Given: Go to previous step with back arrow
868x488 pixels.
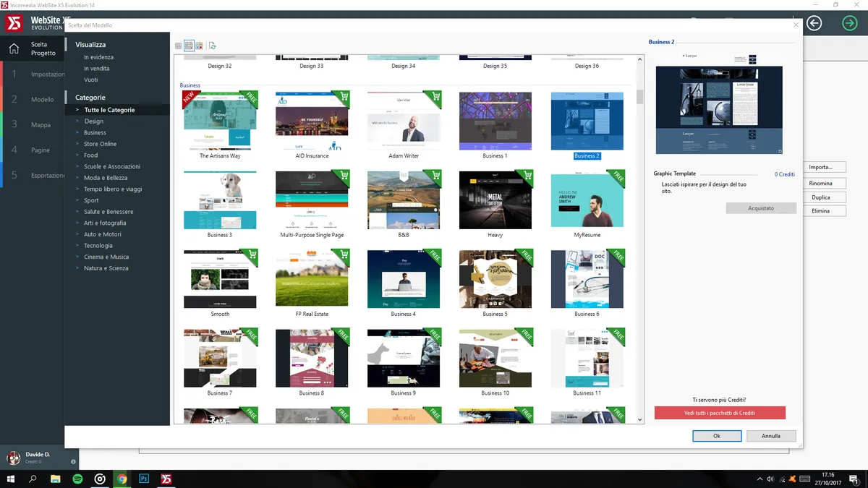Looking at the screenshot, I should 814,24.
